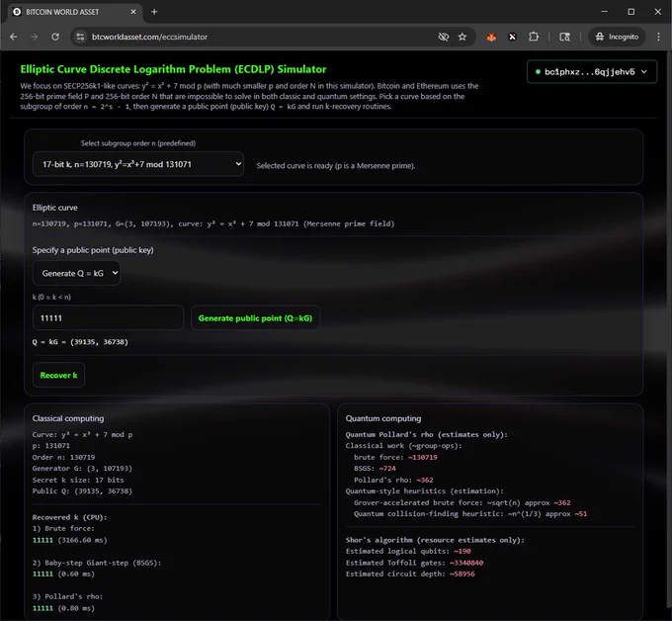672x621 pixels.
Task: Click Generate public point (Q=kG) button
Action: tap(255, 317)
